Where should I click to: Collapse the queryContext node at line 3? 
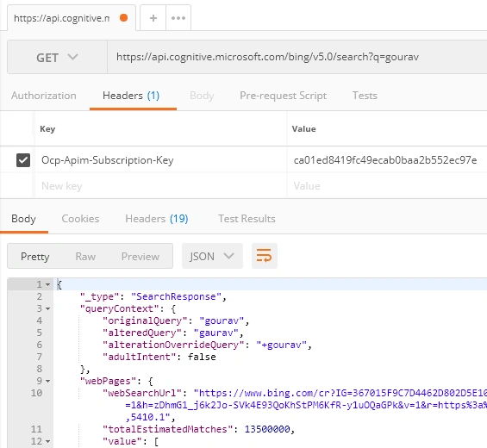coord(47,309)
